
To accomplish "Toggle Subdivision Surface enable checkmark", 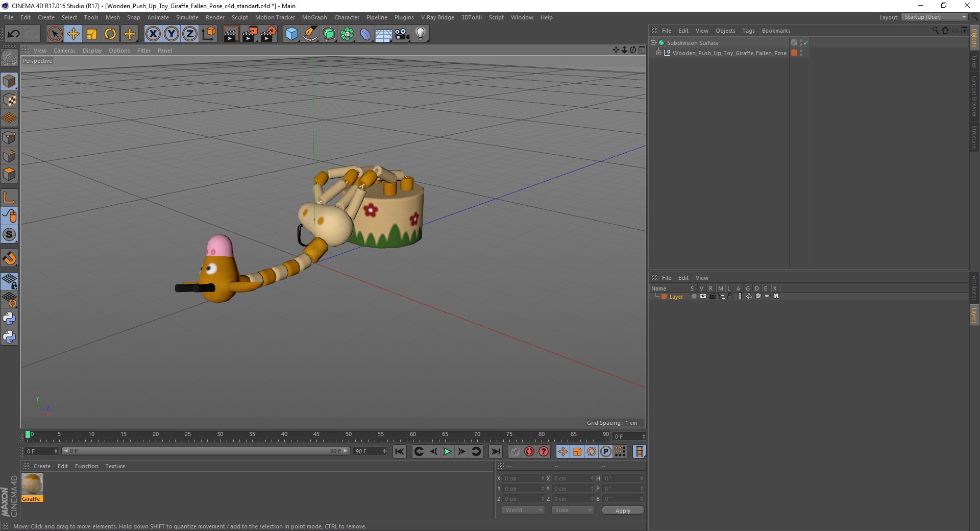I will tap(806, 43).
